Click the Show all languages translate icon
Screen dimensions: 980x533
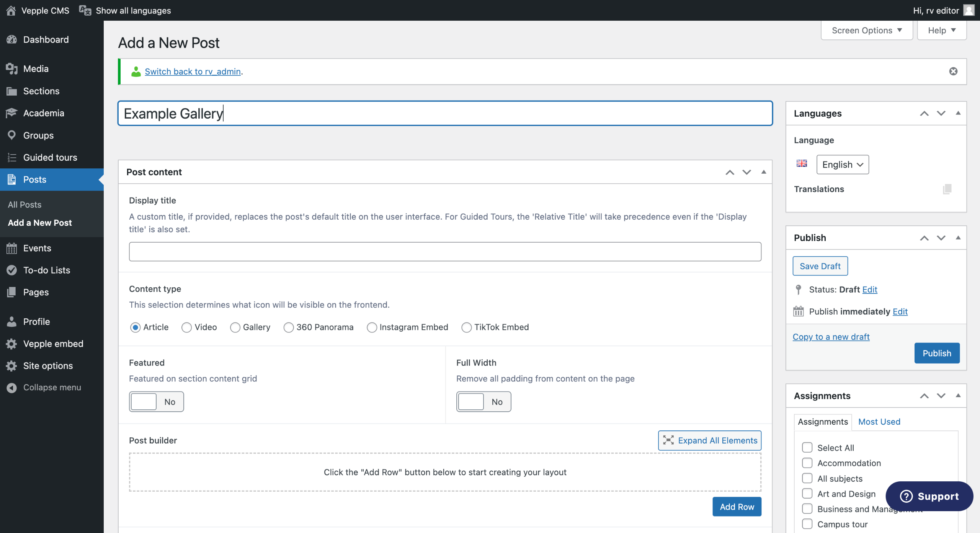tap(85, 10)
